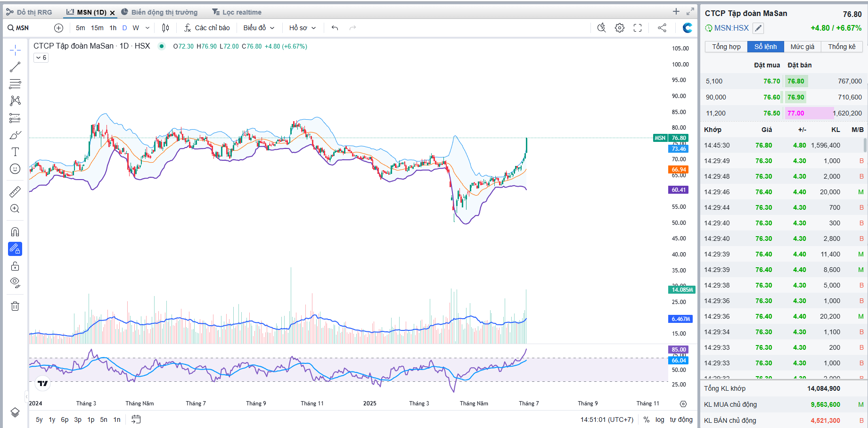Enter fullscreen chart mode

click(x=638, y=28)
